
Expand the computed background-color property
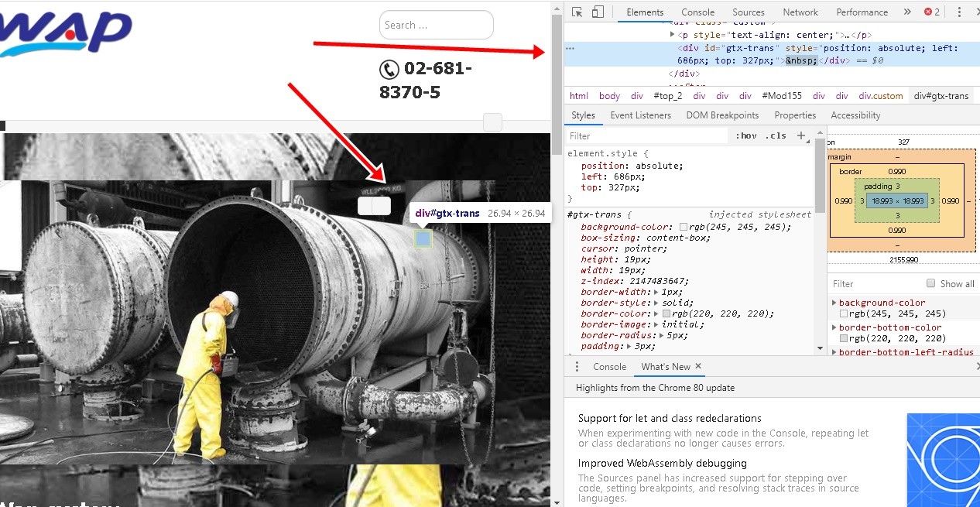(834, 303)
